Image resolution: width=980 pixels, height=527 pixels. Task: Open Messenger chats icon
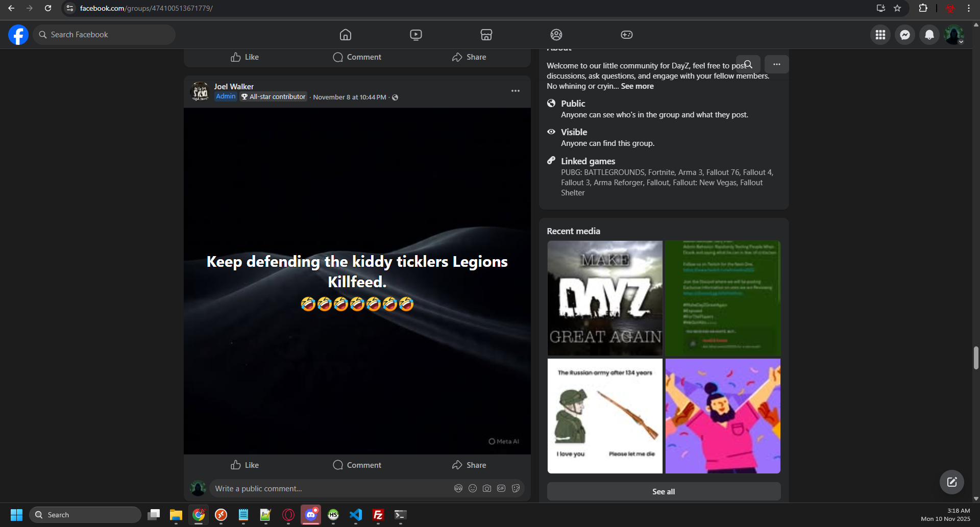[x=905, y=35]
